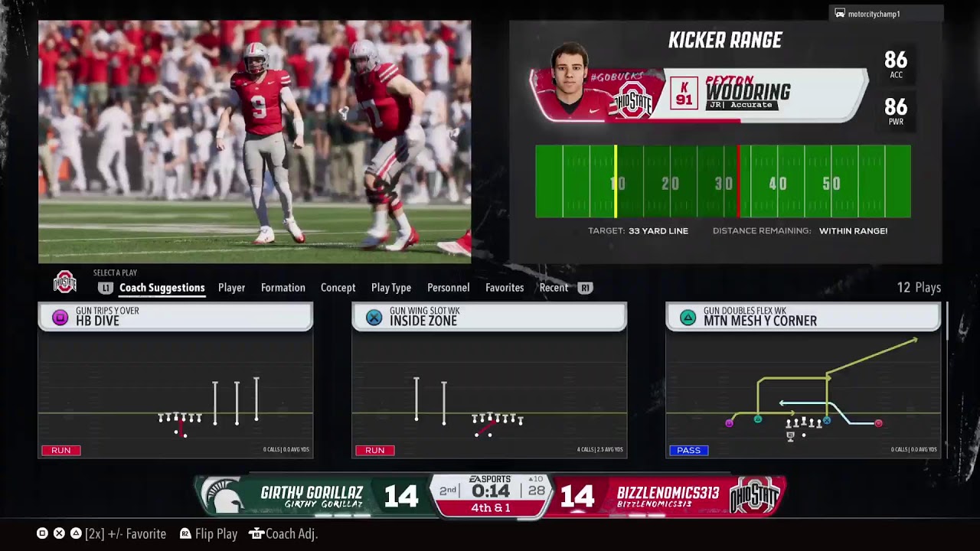Click the RUN tag on HB Dive
980x551 pixels.
click(60, 450)
